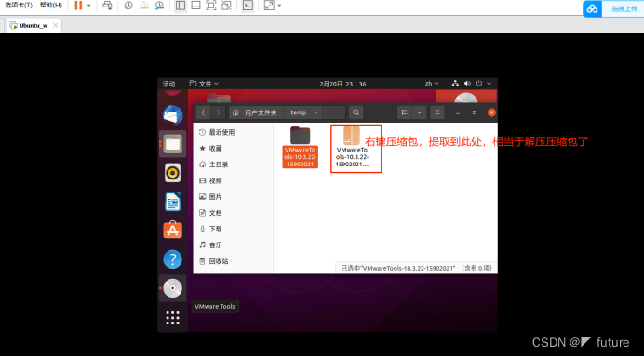Open LibreOffice Writer from the dock
Viewport: 644px width, 357px height.
172,202
